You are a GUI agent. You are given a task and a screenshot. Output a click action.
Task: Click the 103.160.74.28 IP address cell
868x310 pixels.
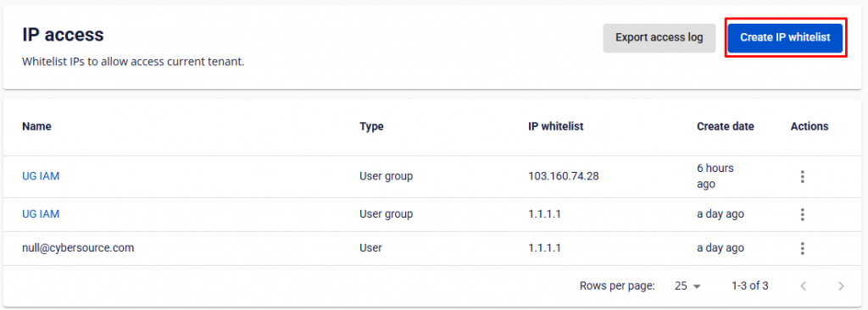tap(564, 176)
